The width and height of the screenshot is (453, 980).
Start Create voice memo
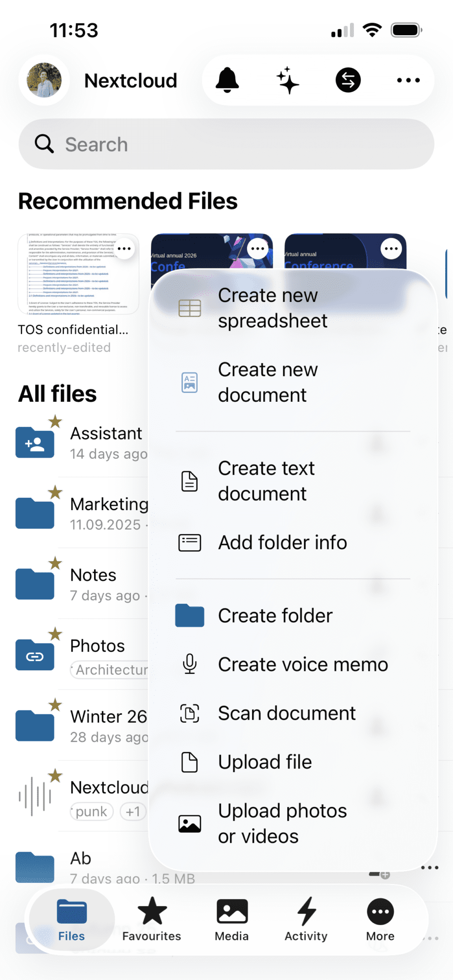(302, 665)
